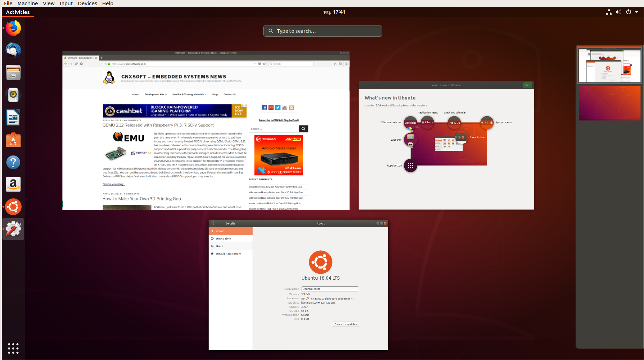The width and height of the screenshot is (644, 360).
Task: Click Himedia Android Media Player ad
Action: click(279, 155)
